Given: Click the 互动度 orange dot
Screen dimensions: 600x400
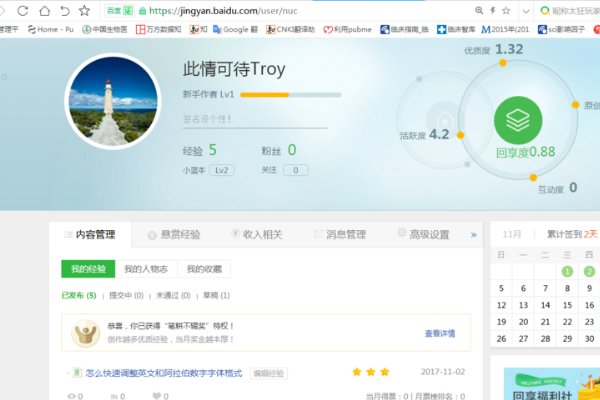Looking at the screenshot, I should pos(533,178).
